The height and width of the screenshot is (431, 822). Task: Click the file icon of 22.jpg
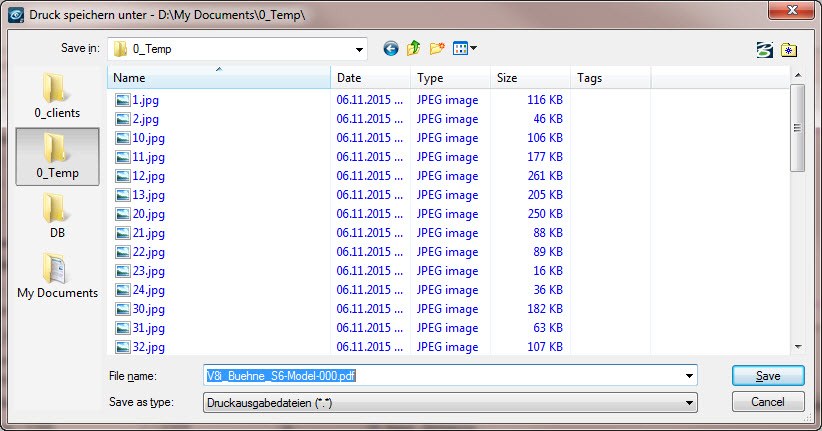tap(123, 252)
